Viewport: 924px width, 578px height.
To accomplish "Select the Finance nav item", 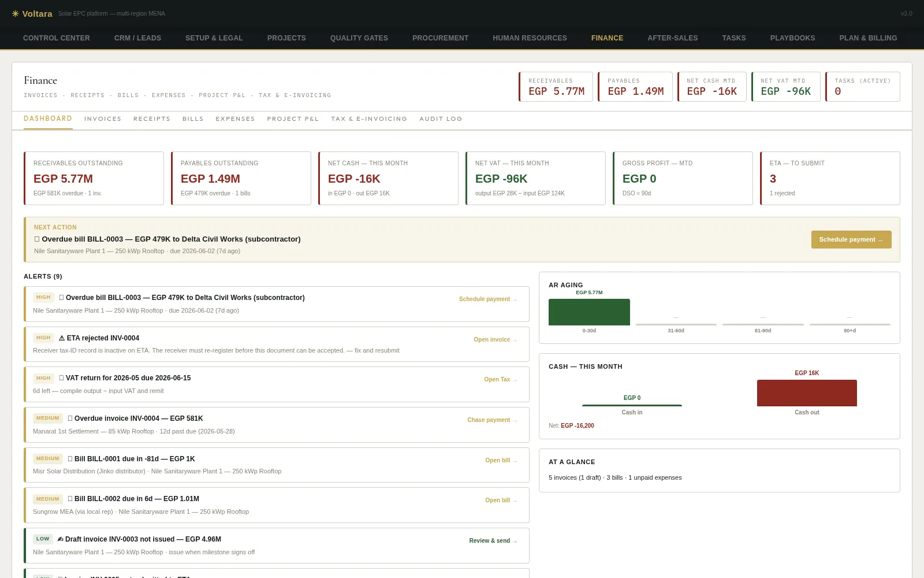I will 607,38.
